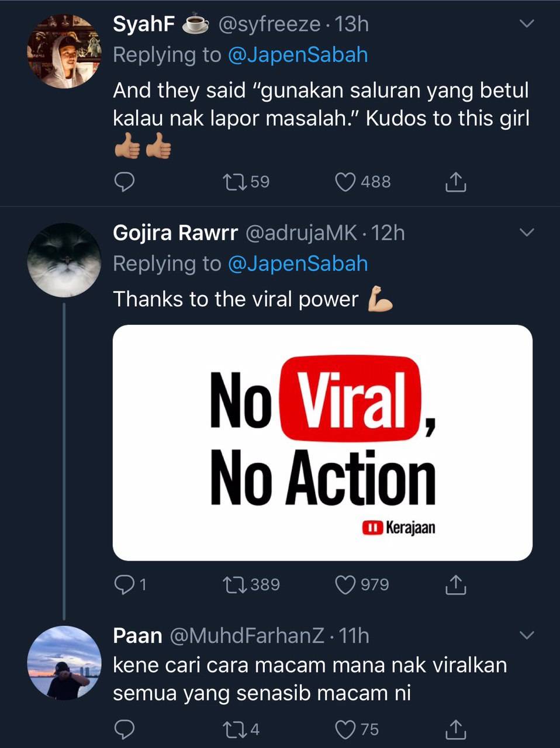The width and height of the screenshot is (560, 748).
Task: Open Paan's profile via avatar
Action: click(64, 663)
